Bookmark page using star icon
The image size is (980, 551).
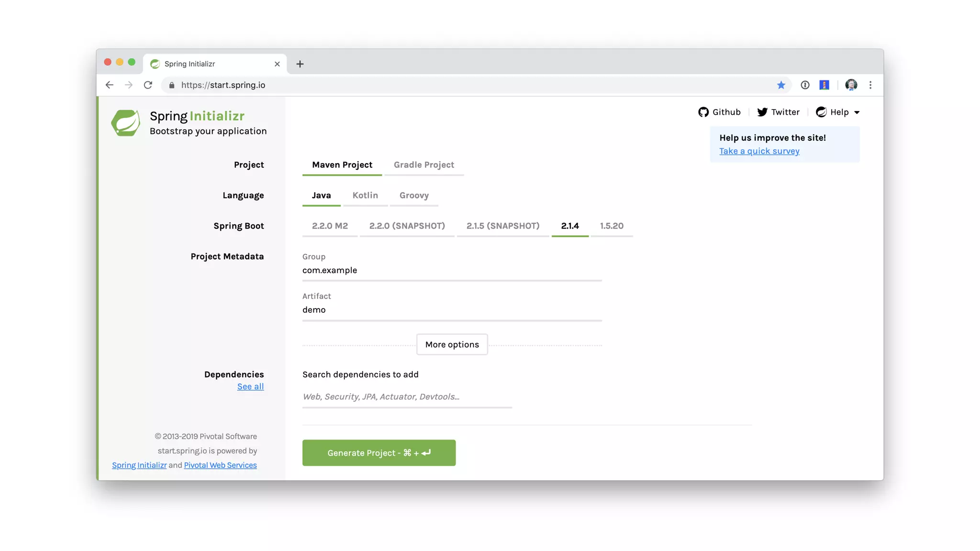pyautogui.click(x=781, y=85)
